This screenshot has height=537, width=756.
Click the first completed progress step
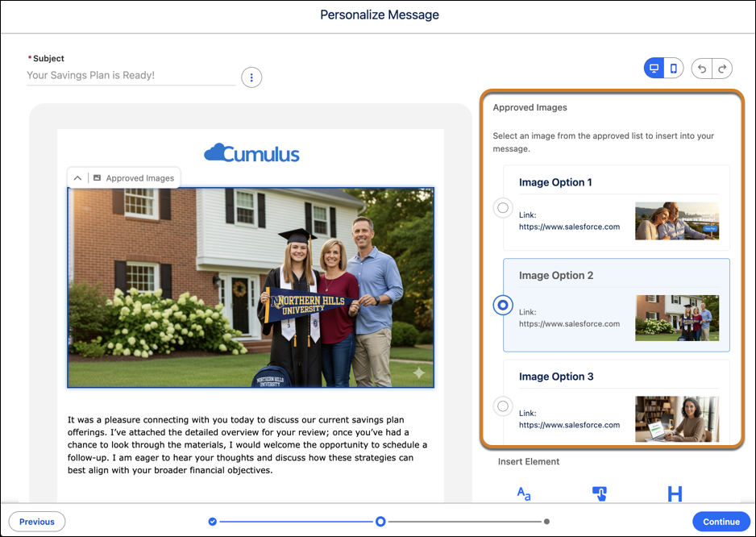(x=213, y=522)
